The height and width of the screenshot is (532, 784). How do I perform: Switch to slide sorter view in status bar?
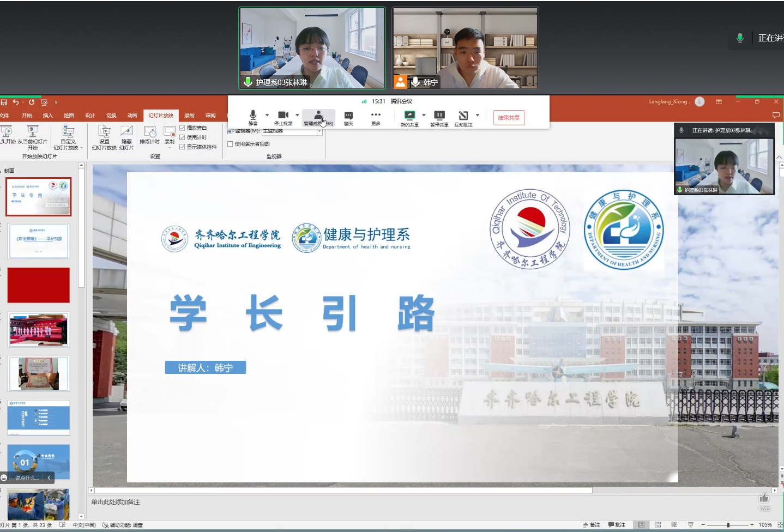[658, 525]
